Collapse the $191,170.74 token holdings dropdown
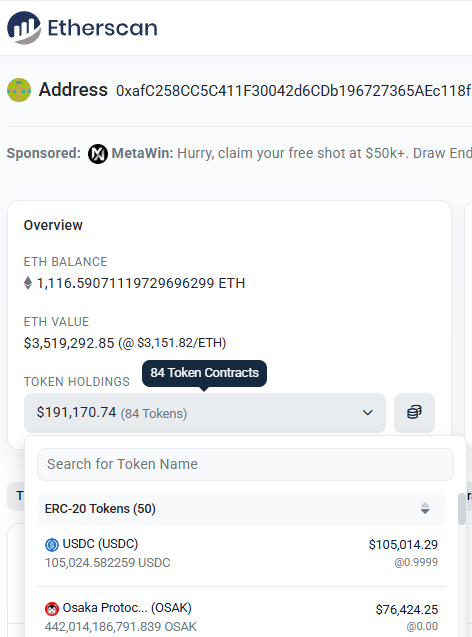472x637 pixels. click(x=205, y=413)
